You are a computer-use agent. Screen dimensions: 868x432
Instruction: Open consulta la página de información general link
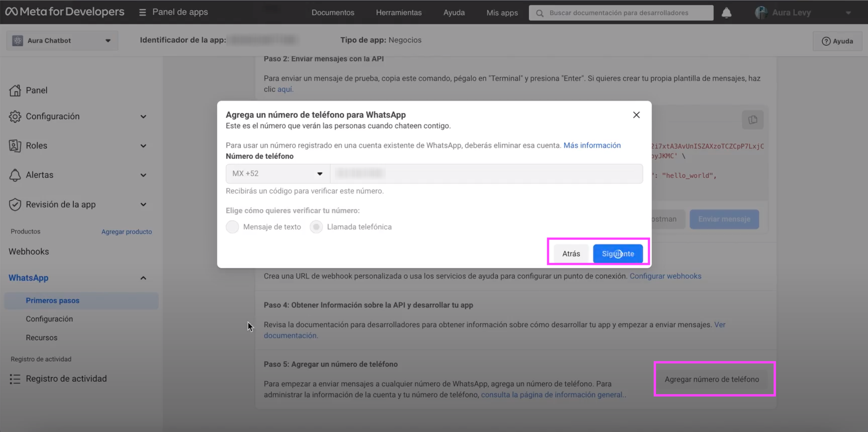click(552, 395)
